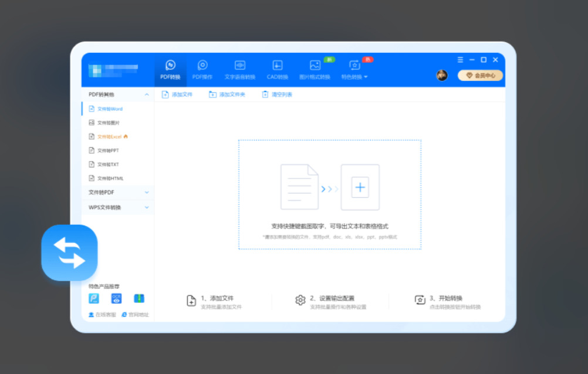The width and height of the screenshot is (588, 374).
Task: Switch to the PDF转换 tab
Action: click(170, 70)
